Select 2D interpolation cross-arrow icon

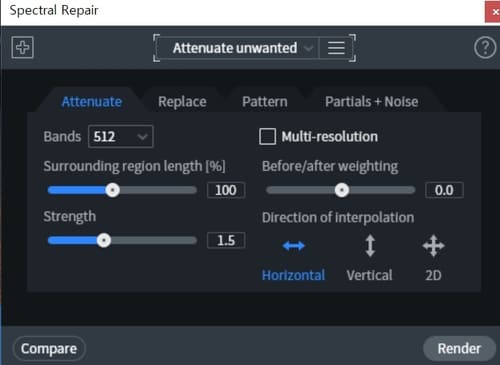(x=433, y=246)
